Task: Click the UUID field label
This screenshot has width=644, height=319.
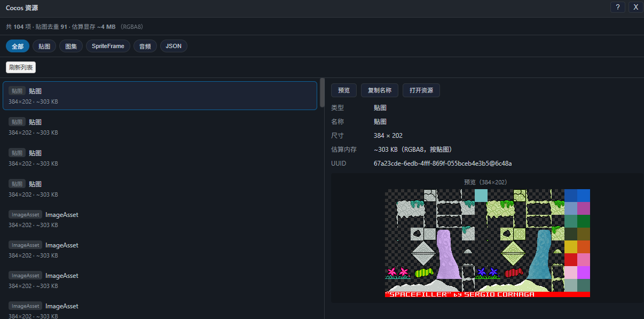Action: point(339,164)
